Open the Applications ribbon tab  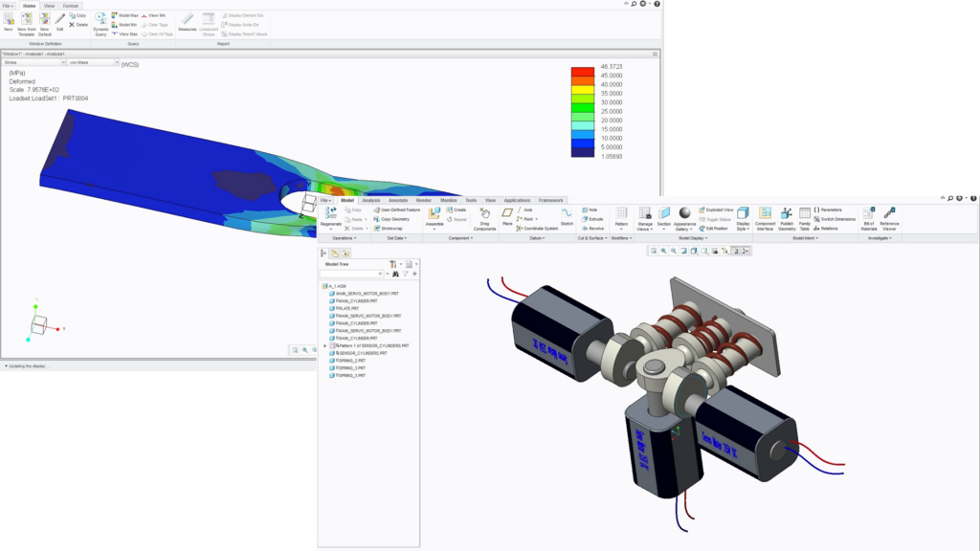tap(516, 201)
